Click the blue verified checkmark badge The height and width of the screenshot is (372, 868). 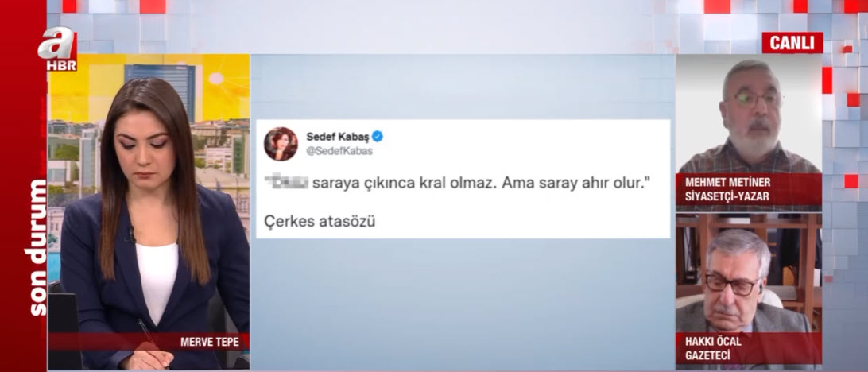[x=378, y=136]
